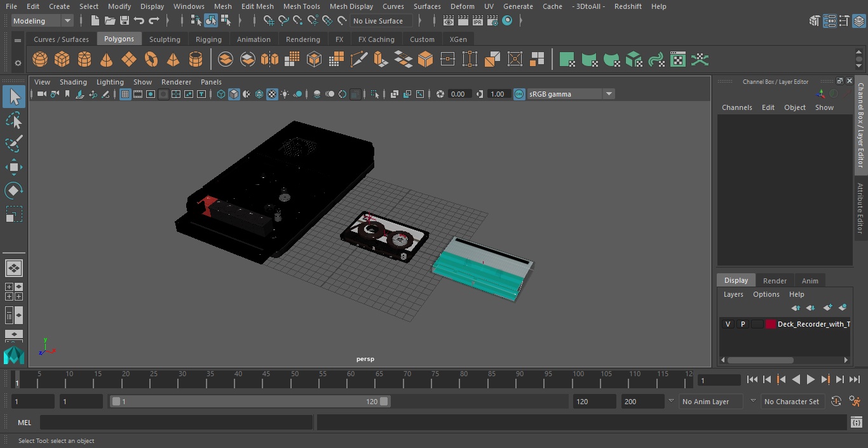The image size is (868, 448).
Task: Open the viewport Shading menu
Action: (x=73, y=82)
